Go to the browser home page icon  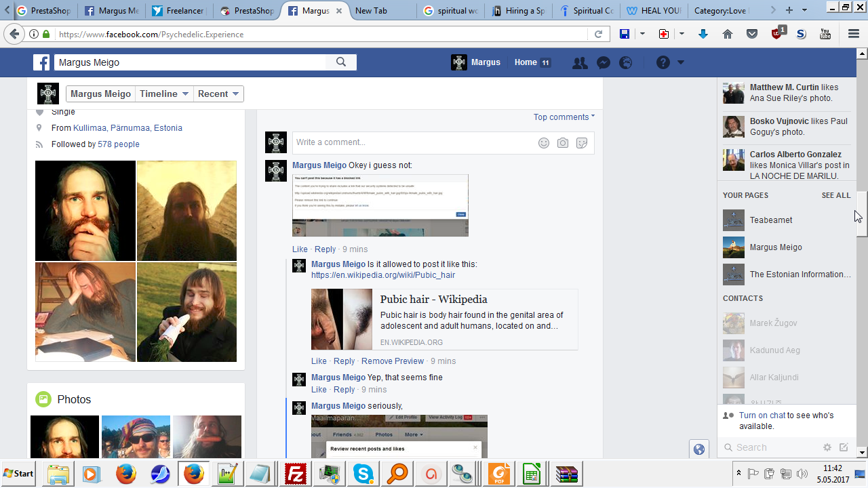tap(728, 34)
